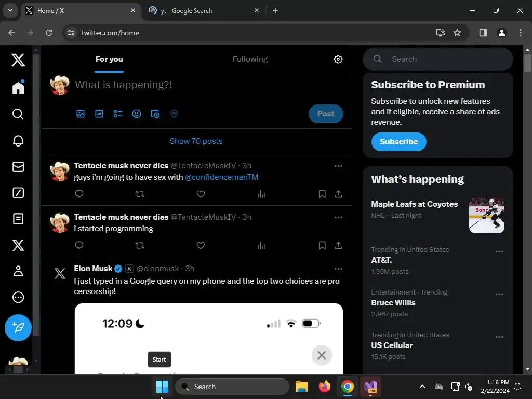Open Grok via the sidebar slash icon
The width and height of the screenshot is (532, 399).
pos(18,193)
